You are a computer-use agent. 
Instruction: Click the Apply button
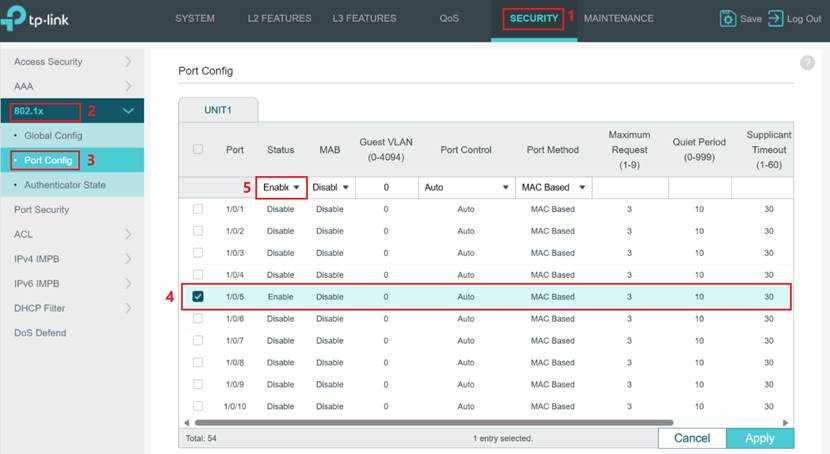click(759, 438)
